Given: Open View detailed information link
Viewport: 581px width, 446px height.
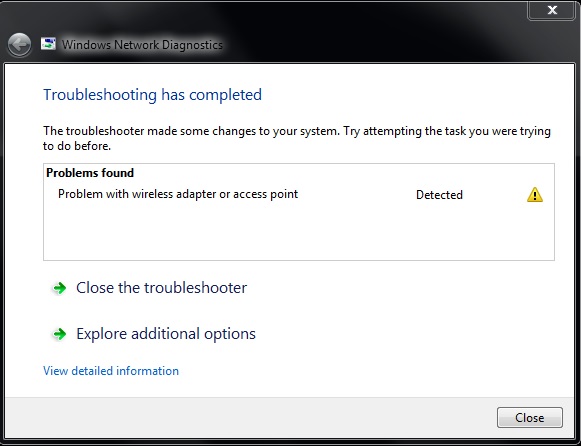Looking at the screenshot, I should coord(111,371).
